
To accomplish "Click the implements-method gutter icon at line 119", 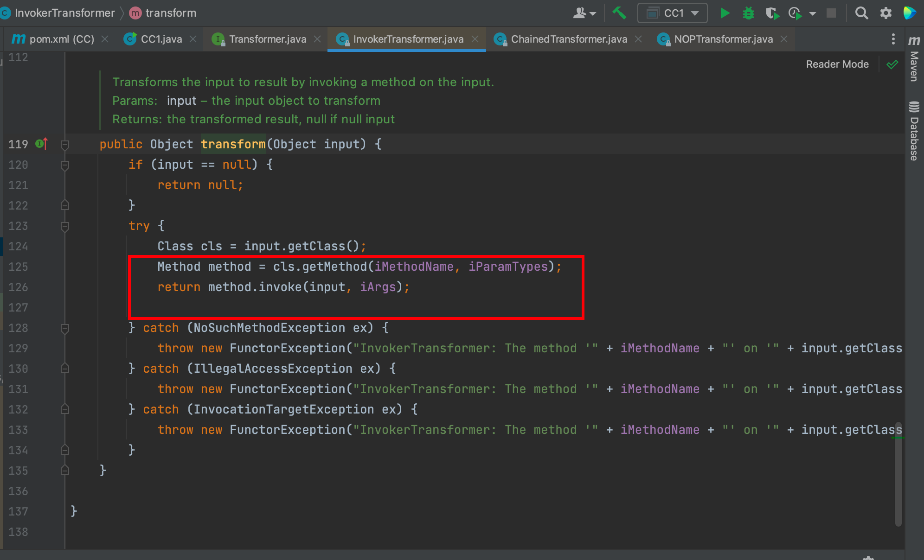I will click(x=41, y=144).
